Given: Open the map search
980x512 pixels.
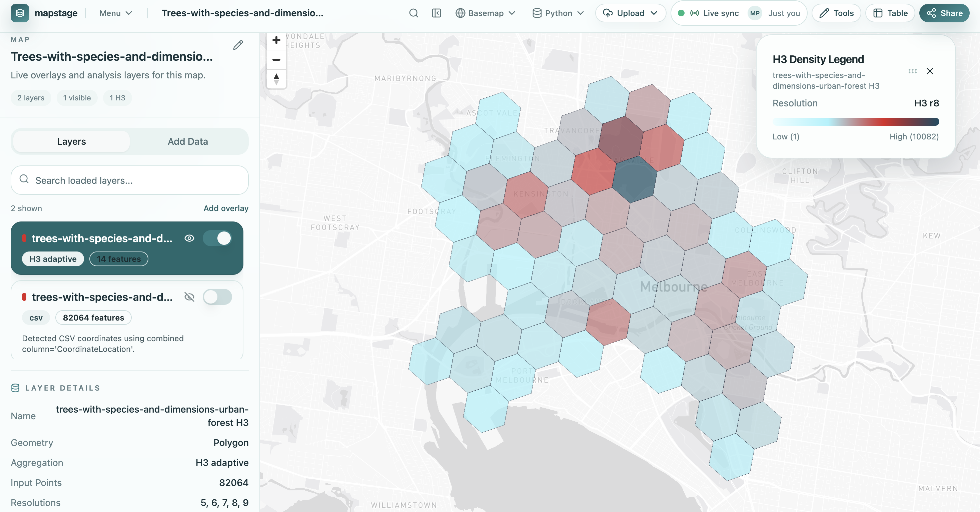Looking at the screenshot, I should pos(414,13).
